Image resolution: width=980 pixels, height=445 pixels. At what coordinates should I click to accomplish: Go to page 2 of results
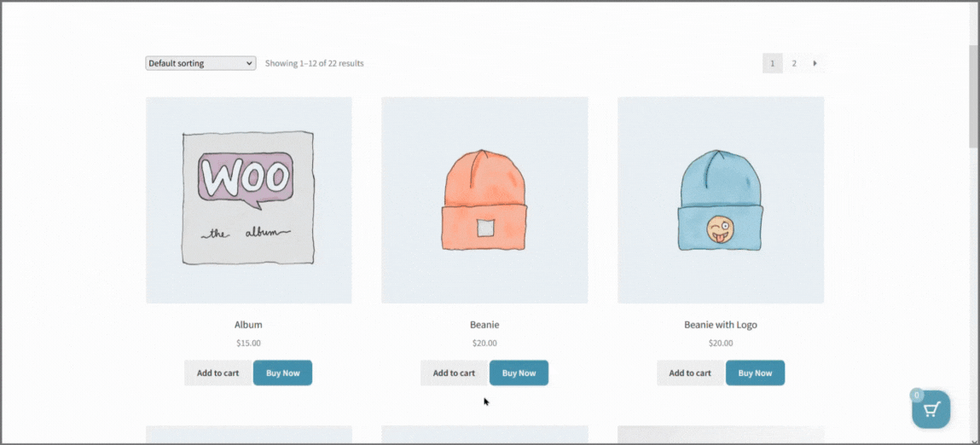[x=794, y=63]
